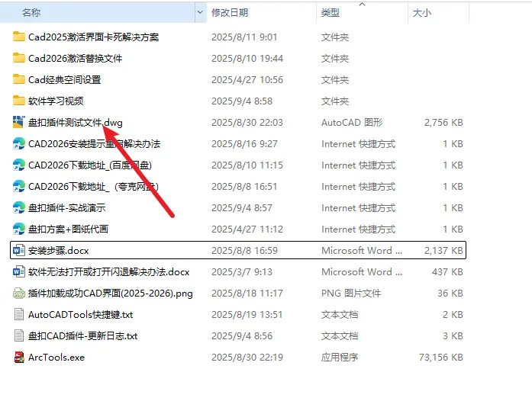Select folder name 软件学习视频
Image resolution: width=532 pixels, height=401 pixels.
coord(56,101)
